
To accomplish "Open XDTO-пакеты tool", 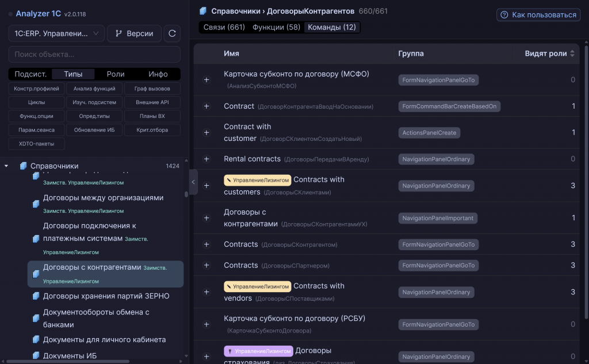I will (x=36, y=144).
